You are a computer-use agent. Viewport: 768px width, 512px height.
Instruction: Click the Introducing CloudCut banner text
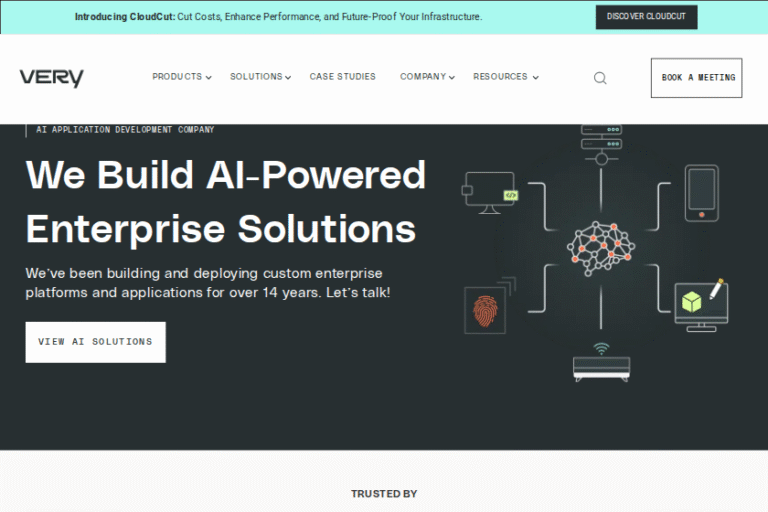coord(278,17)
